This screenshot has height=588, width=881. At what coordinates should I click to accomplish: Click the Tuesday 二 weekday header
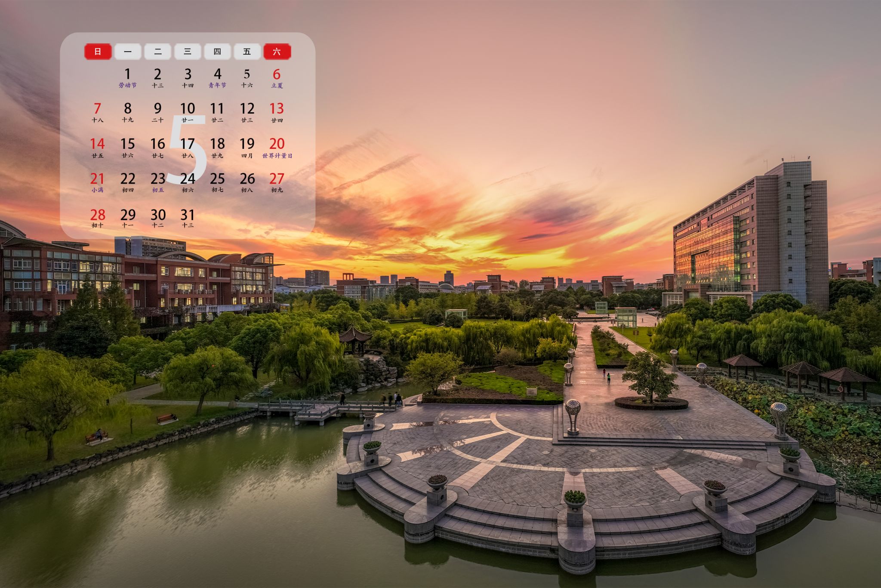[158, 52]
